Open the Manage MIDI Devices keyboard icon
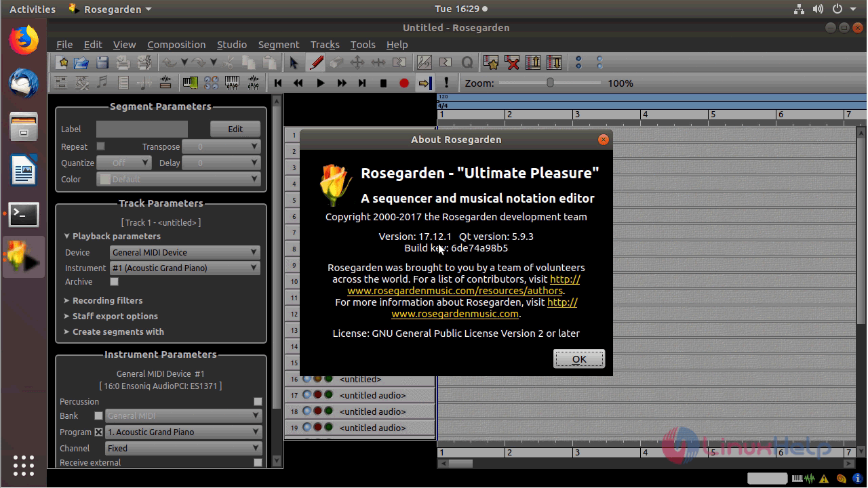 pos(191,83)
